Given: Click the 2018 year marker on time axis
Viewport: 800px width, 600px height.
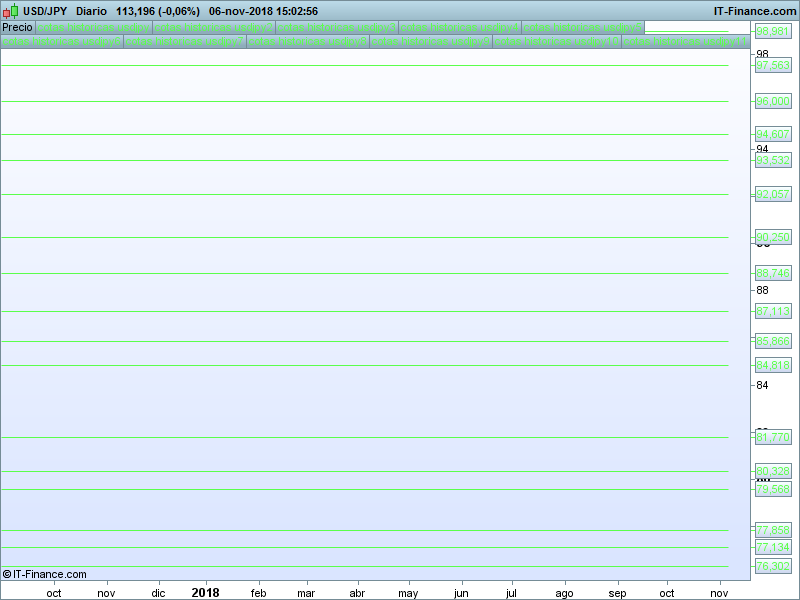Looking at the screenshot, I should tap(205, 592).
